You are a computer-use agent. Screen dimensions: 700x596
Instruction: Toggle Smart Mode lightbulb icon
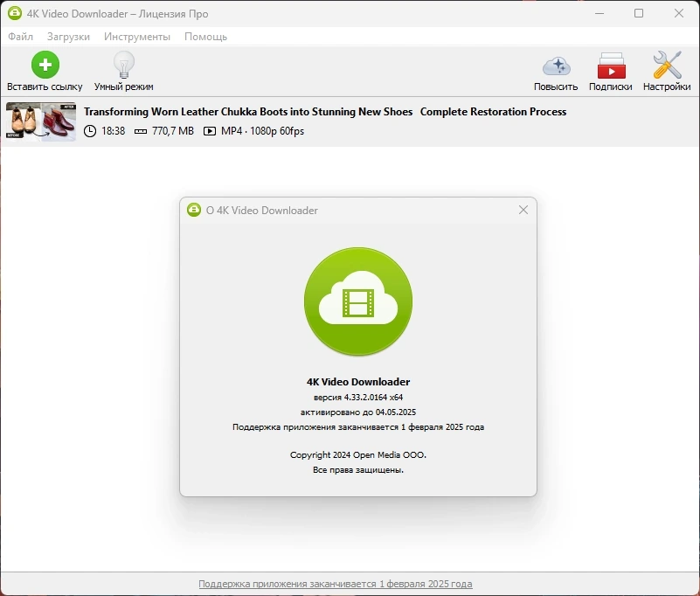tap(124, 65)
